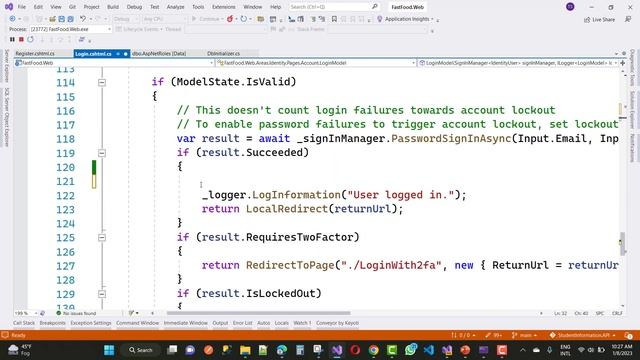Click the search magnifier icon in title bar
The height and width of the screenshot is (360, 640).
click(375, 7)
